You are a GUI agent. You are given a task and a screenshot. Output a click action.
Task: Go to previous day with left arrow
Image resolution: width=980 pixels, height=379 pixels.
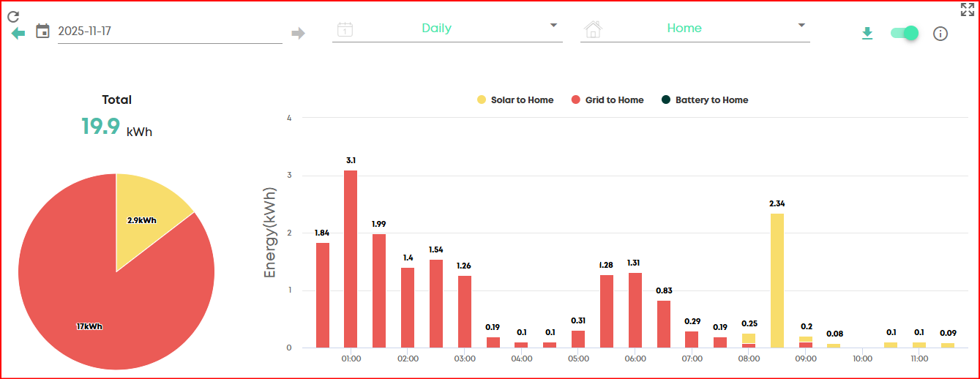pos(18,34)
